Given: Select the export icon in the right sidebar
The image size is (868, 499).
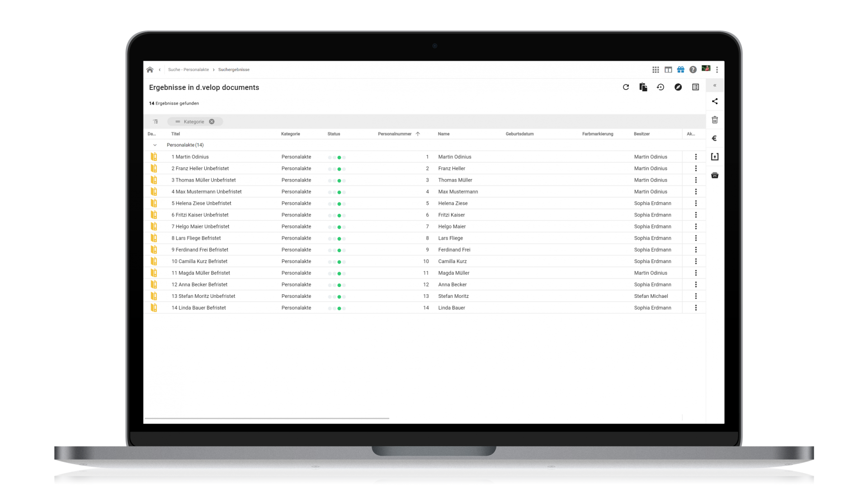Looking at the screenshot, I should pos(715,156).
